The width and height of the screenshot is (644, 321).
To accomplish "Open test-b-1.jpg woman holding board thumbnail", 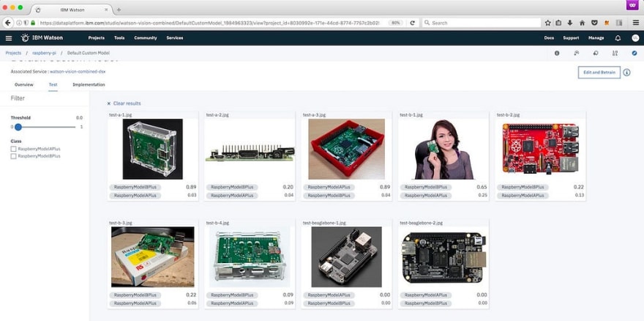I will pyautogui.click(x=443, y=149).
